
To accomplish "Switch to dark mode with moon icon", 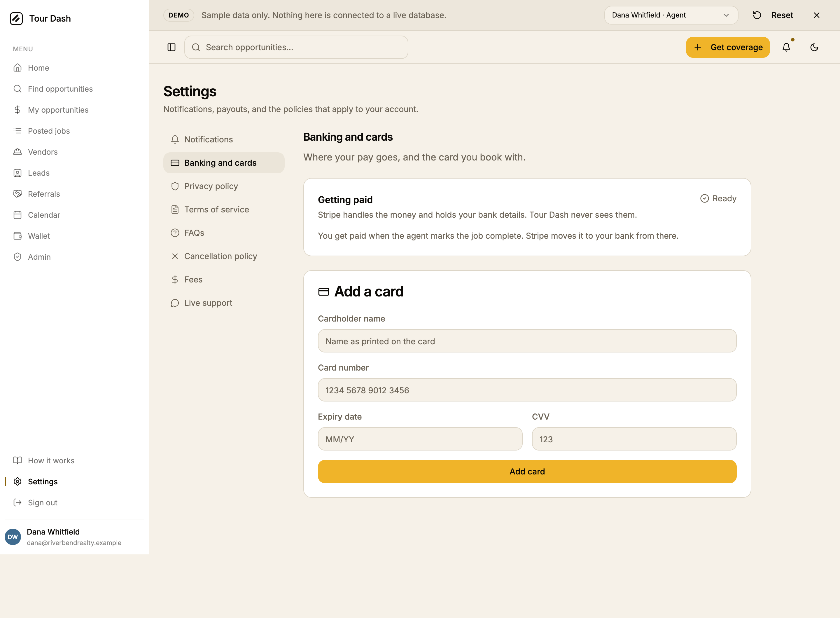I will tap(814, 48).
